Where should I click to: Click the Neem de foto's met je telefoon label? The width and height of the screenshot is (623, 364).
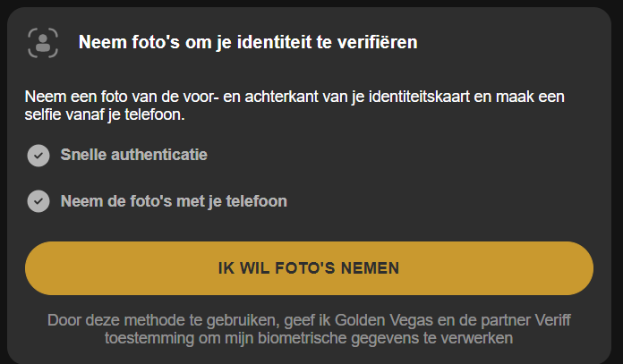click(x=174, y=201)
